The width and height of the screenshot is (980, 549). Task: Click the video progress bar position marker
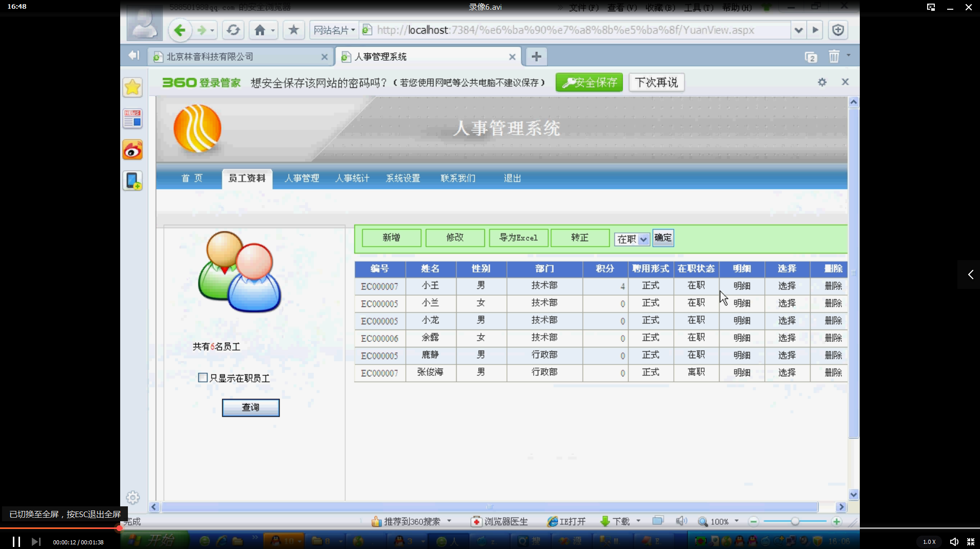[x=119, y=528]
